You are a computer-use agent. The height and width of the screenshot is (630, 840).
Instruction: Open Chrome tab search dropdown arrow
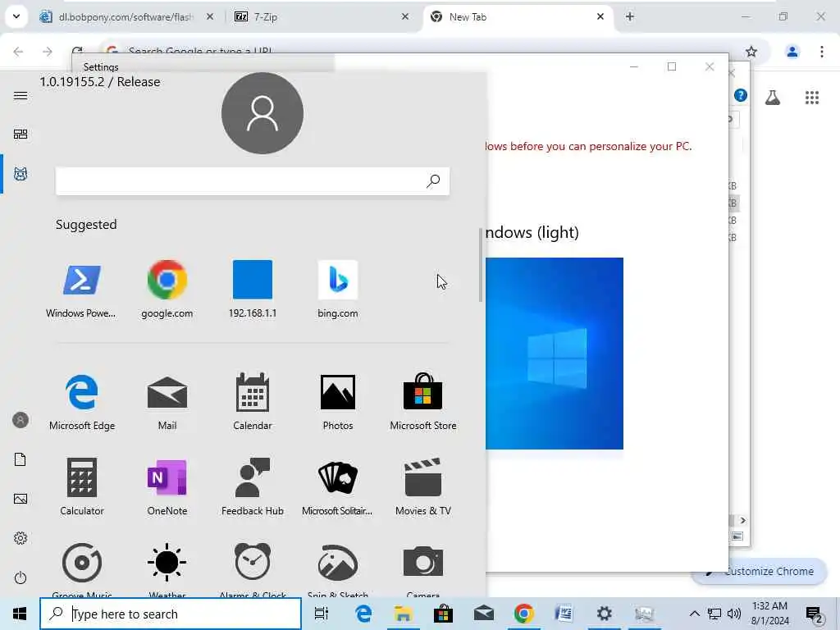[x=16, y=16]
